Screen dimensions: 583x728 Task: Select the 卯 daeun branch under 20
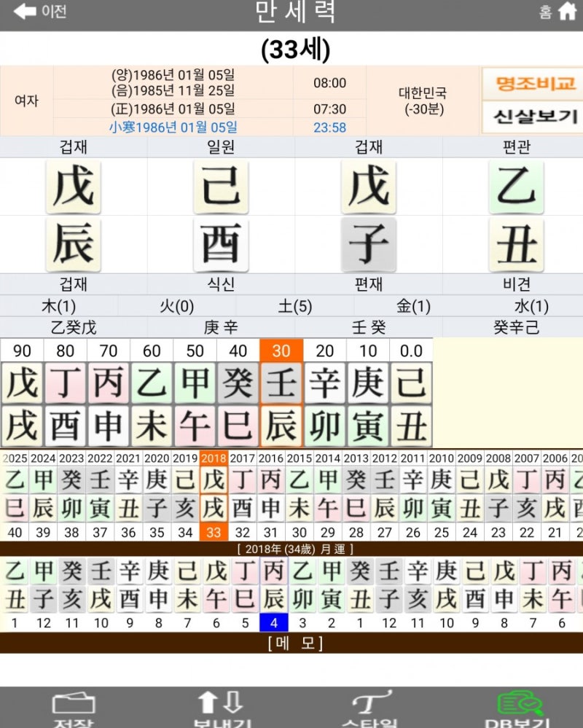[324, 426]
